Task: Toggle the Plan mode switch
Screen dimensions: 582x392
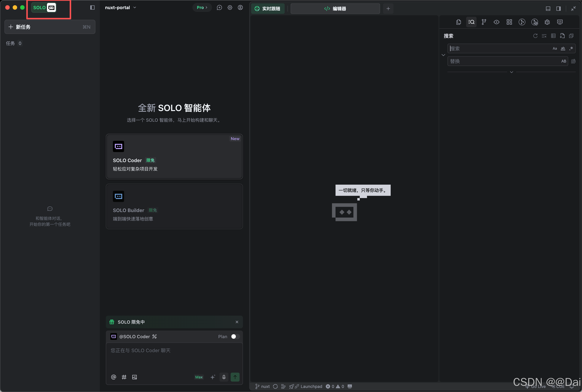Action: 235,336
